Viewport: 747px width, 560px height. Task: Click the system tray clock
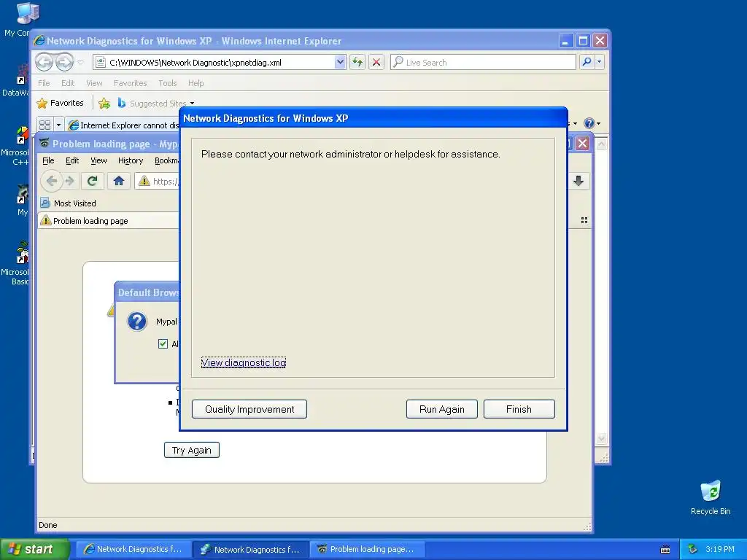pos(720,549)
